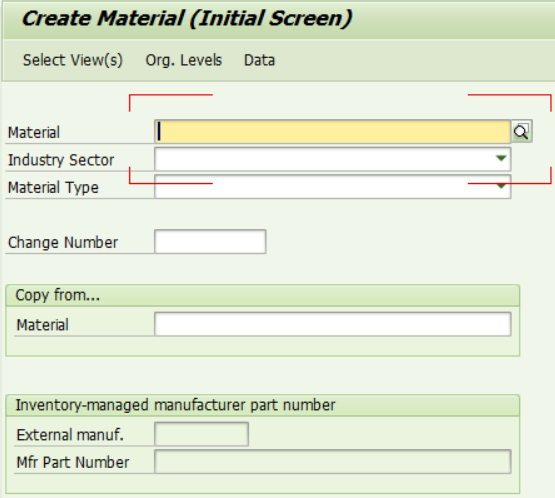This screenshot has height=498, width=555.
Task: Click the Material Type label
Action: (53, 188)
